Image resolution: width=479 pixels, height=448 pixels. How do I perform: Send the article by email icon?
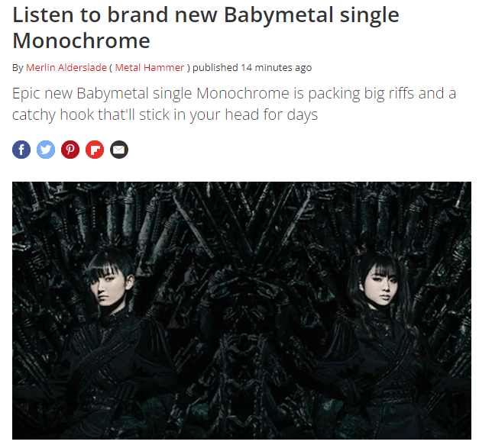tap(119, 150)
